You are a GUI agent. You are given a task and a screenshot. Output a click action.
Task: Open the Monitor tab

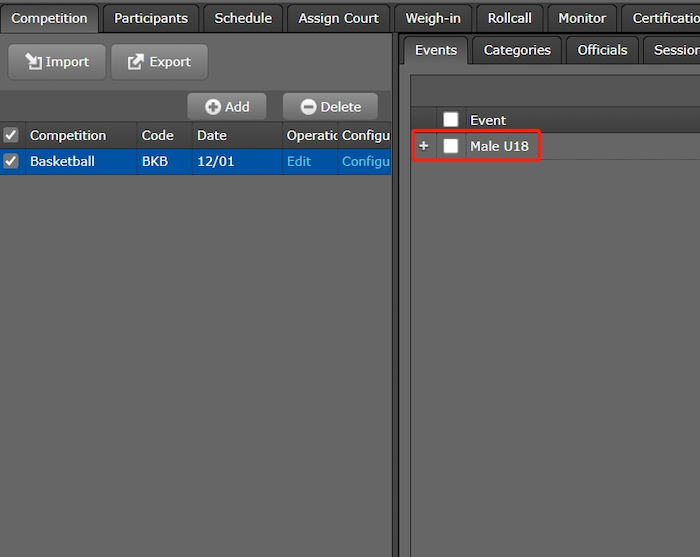[582, 18]
